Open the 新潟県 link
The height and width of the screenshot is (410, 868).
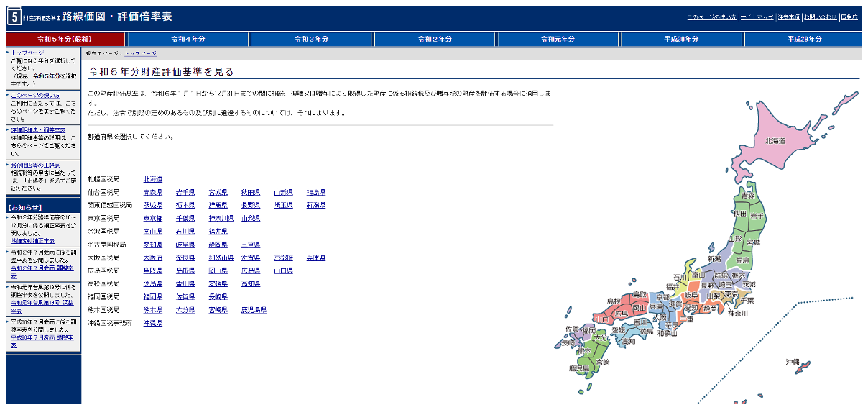[x=316, y=206]
